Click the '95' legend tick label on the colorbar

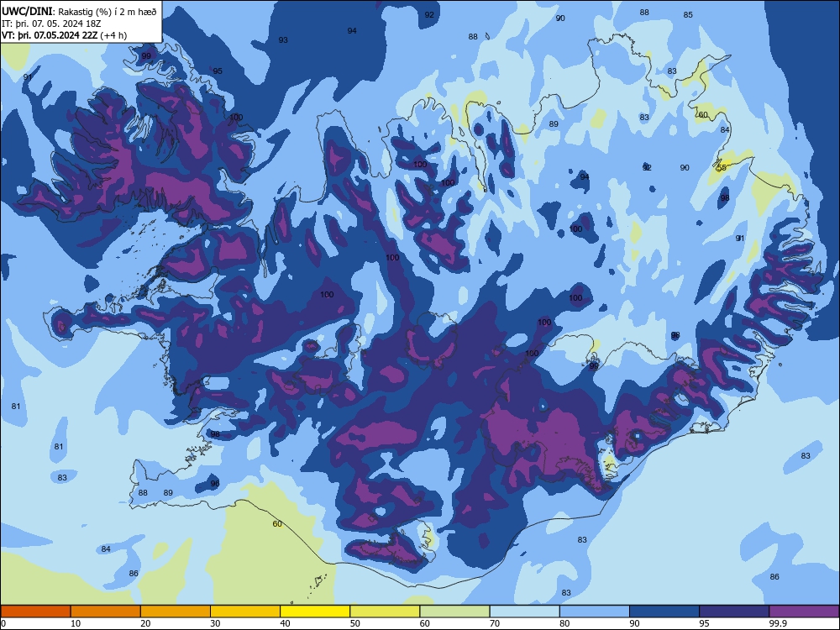pos(704,623)
